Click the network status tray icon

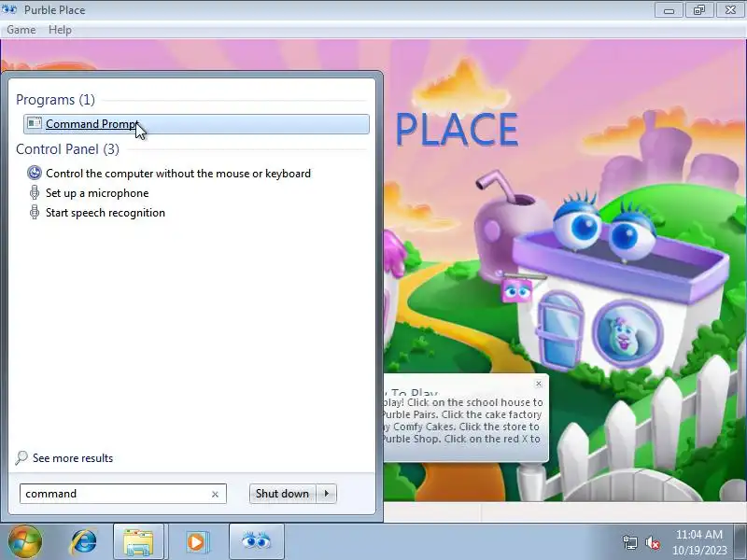tap(630, 542)
